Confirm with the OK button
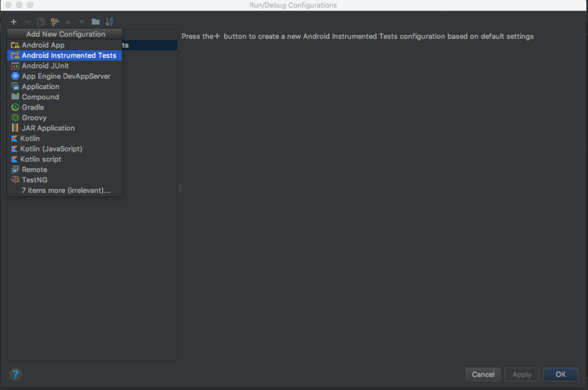Viewport: 588px width, 390px height. click(560, 375)
